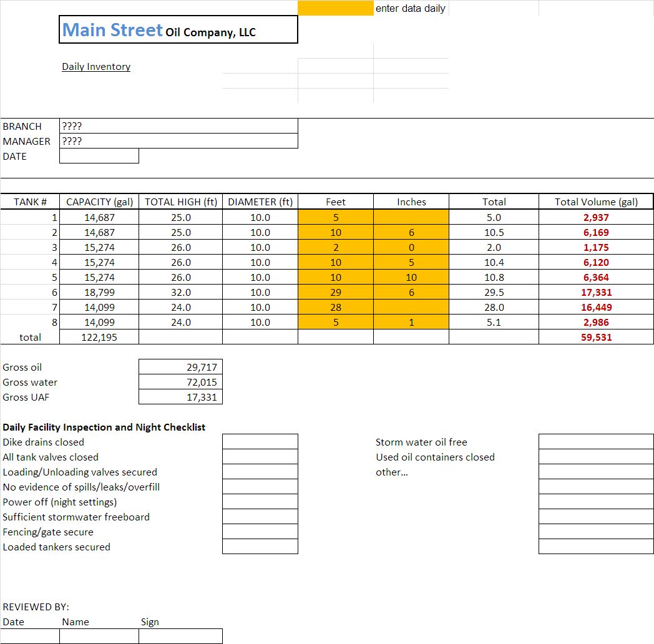The width and height of the screenshot is (654, 644).
Task: Click the Daily Inventory underlined heading
Action: (x=96, y=66)
